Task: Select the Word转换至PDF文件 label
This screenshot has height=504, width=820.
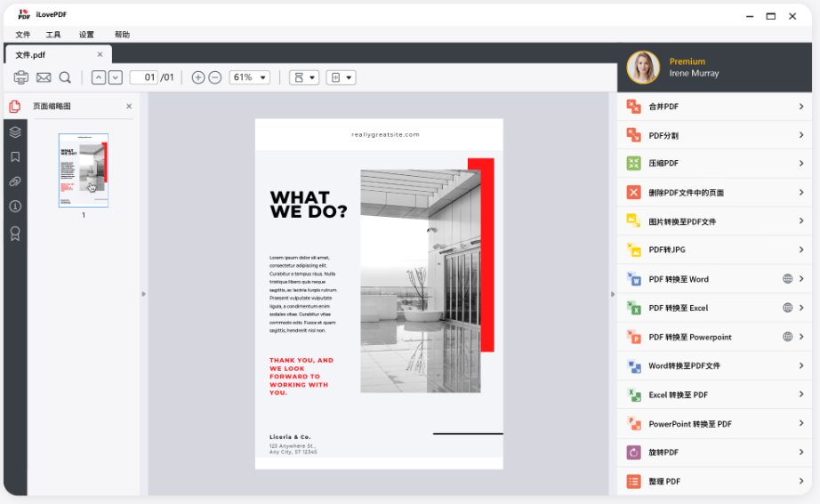Action: click(x=685, y=366)
